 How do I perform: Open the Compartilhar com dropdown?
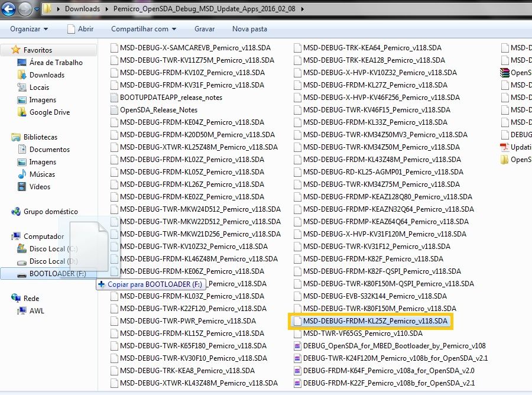click(144, 29)
